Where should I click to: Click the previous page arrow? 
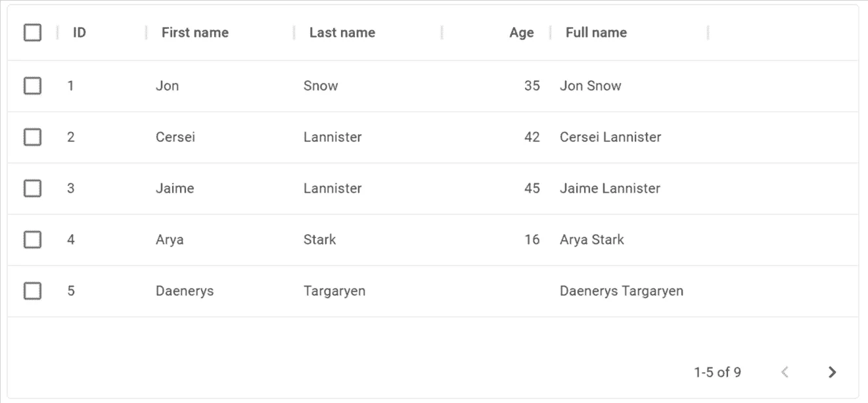point(785,372)
